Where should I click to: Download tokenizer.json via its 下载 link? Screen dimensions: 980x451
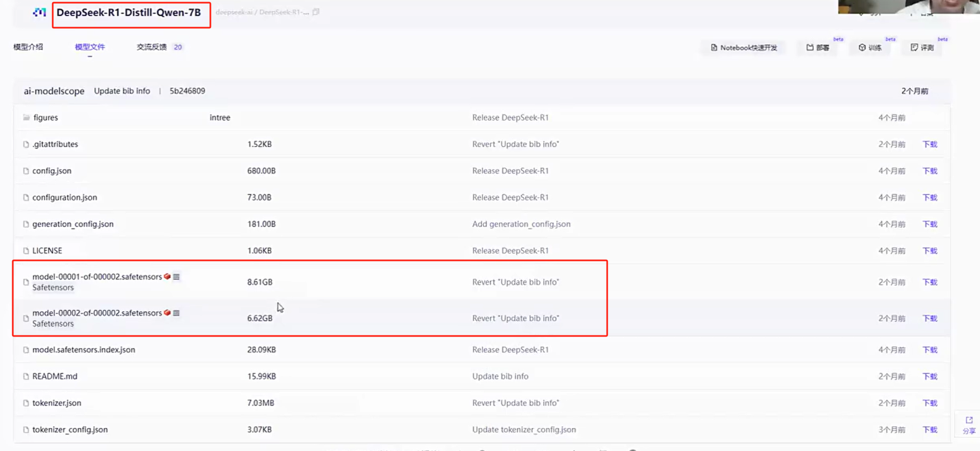point(930,403)
